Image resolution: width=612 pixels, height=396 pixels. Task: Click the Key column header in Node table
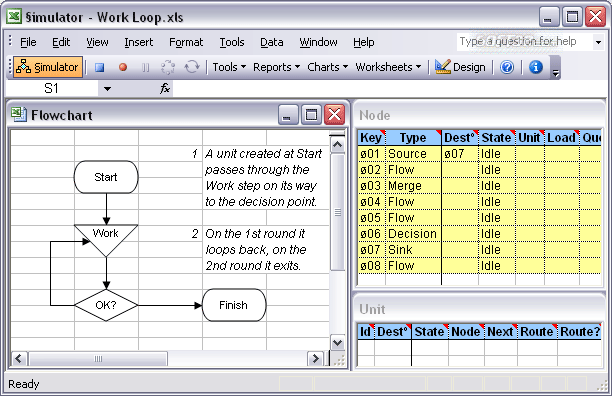[371, 138]
